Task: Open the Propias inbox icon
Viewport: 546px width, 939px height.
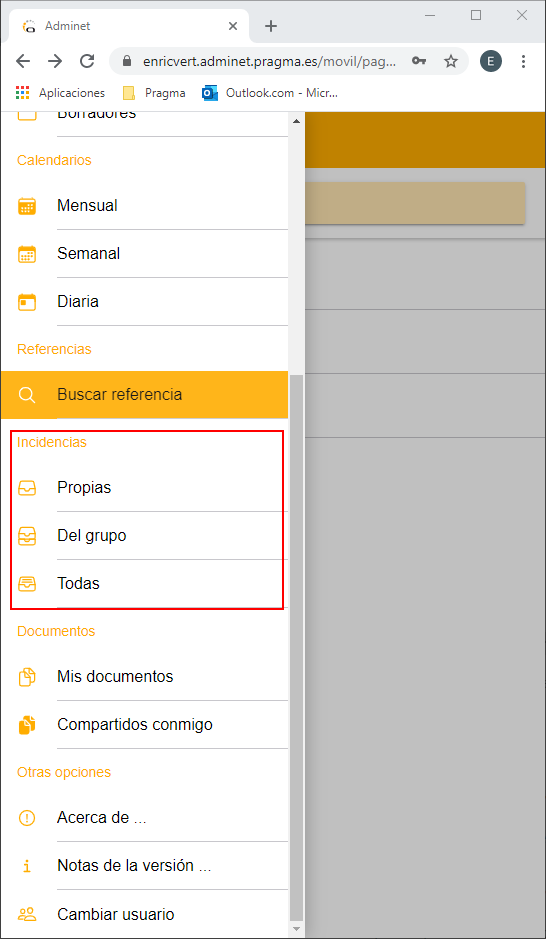Action: click(x=27, y=489)
